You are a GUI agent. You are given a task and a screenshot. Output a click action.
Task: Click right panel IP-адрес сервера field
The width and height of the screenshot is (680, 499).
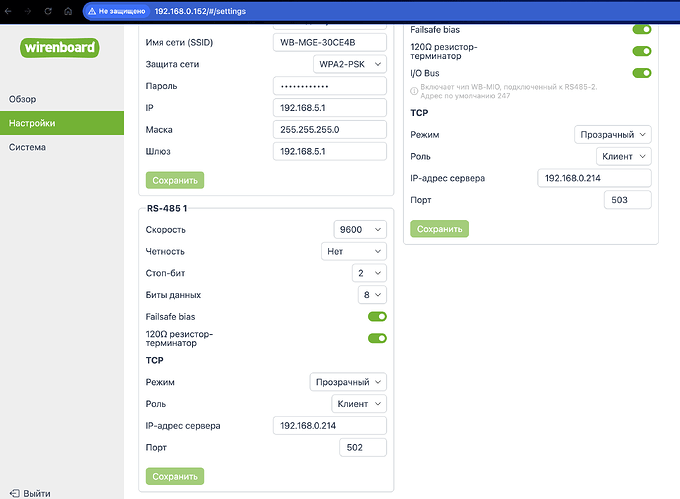click(595, 178)
